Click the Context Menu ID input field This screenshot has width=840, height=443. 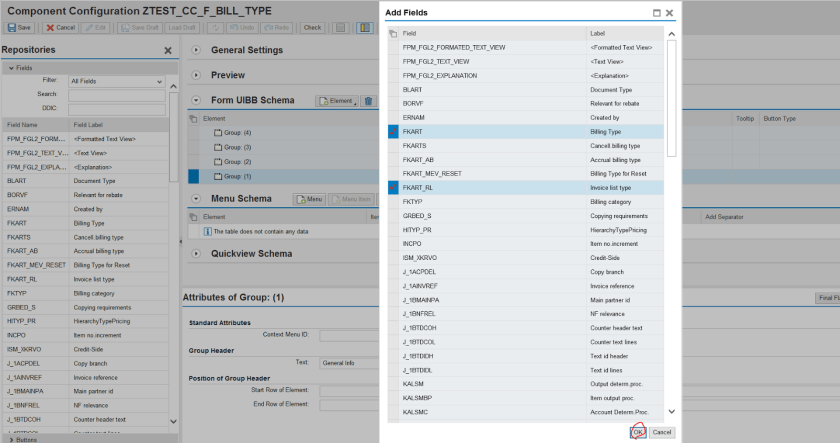click(349, 335)
